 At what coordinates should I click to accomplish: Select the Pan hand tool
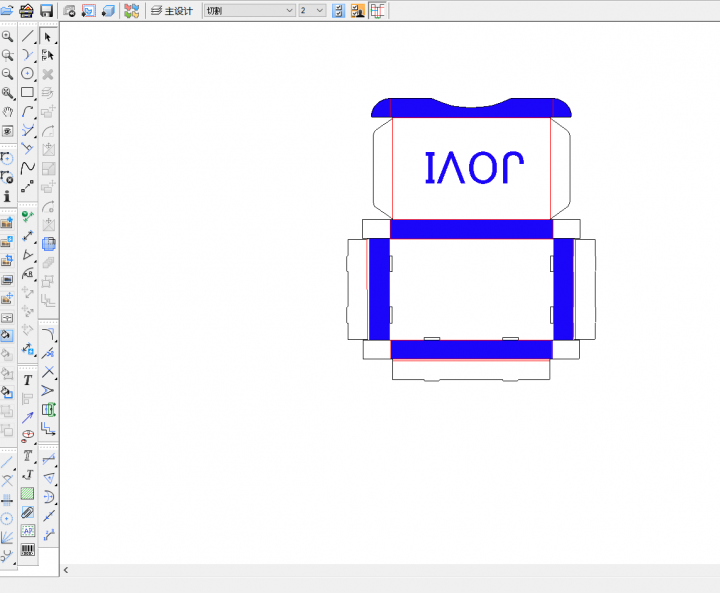(x=8, y=111)
